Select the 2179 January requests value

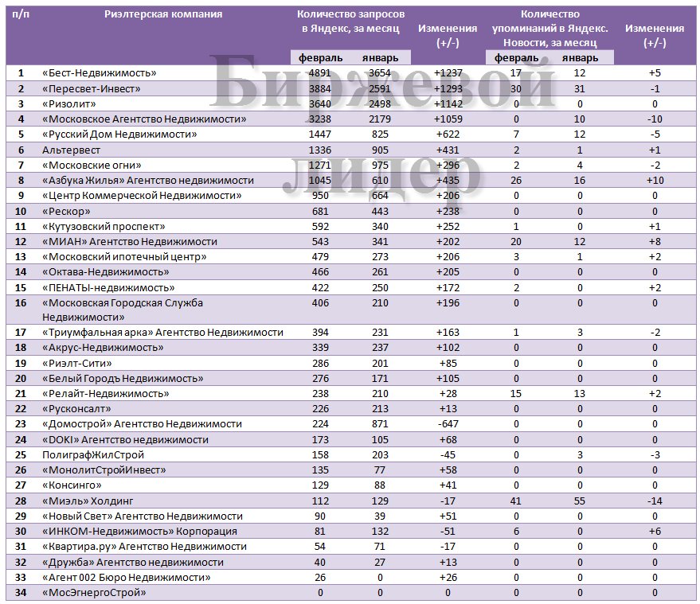click(380, 119)
